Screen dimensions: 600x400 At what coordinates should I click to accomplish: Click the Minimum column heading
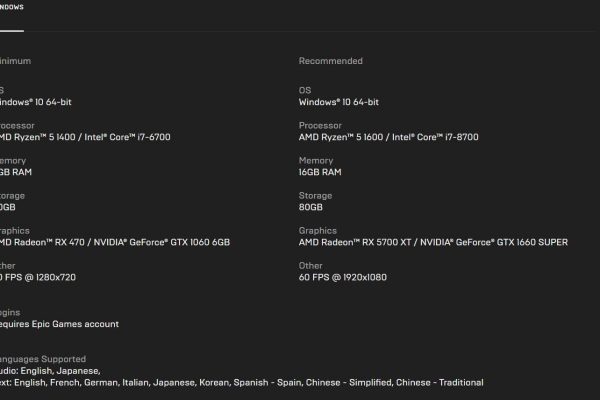(15, 61)
